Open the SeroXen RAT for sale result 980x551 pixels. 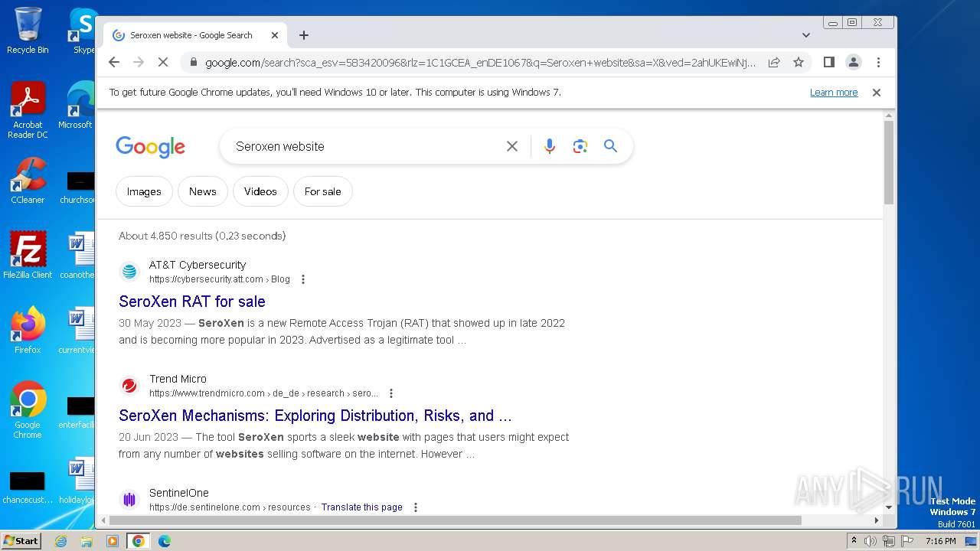tap(192, 302)
